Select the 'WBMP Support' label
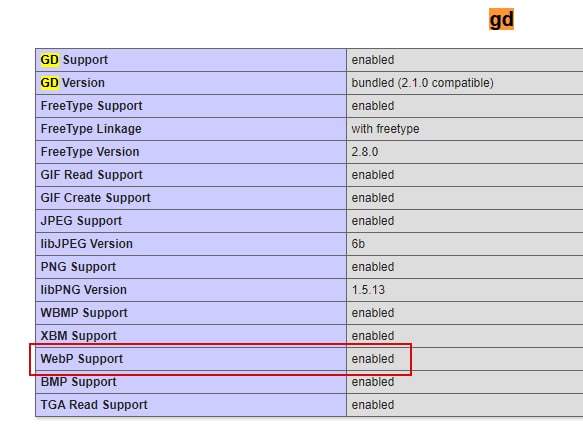 [84, 313]
